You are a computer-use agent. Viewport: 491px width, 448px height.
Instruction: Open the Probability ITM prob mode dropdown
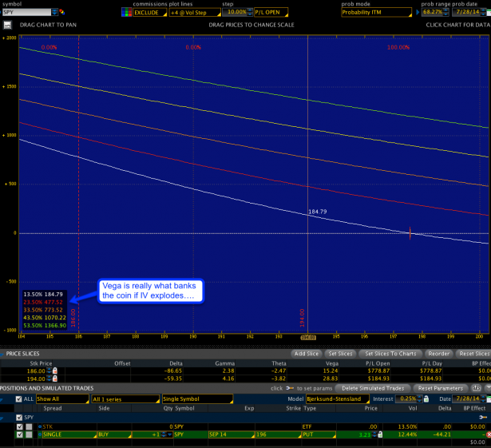pos(375,13)
